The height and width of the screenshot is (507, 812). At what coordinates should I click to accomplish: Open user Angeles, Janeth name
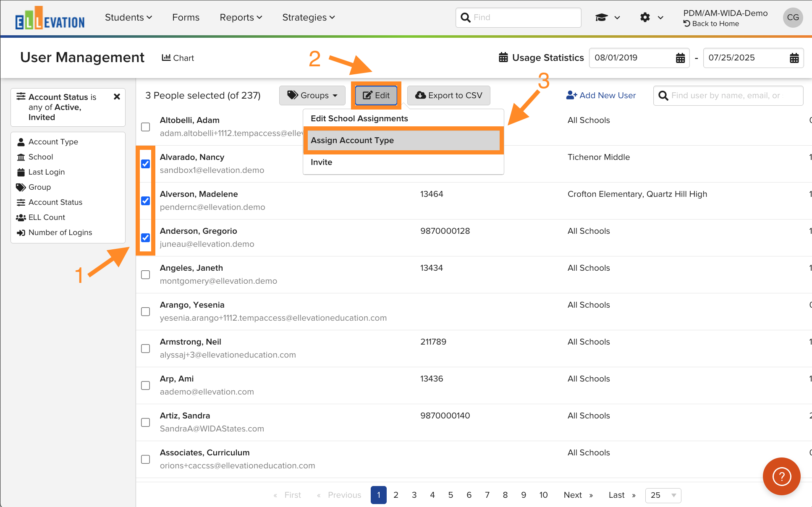click(191, 268)
